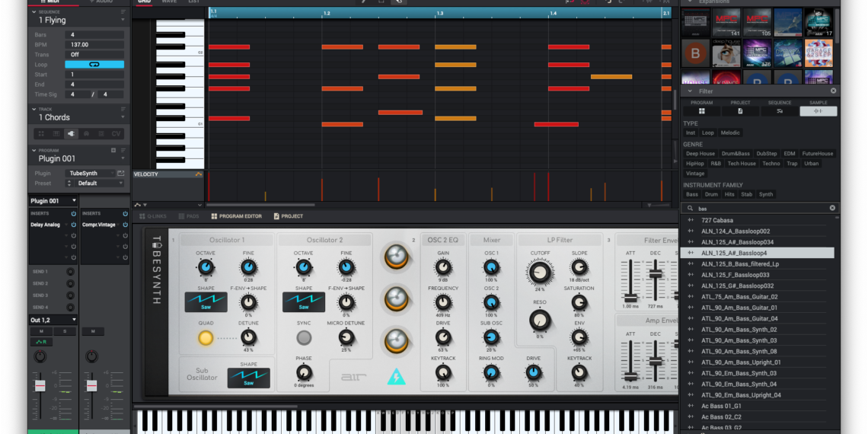Screen dimensions: 868x434
Task: Open Sub Oscillator Saw shape selector
Action: click(248, 378)
